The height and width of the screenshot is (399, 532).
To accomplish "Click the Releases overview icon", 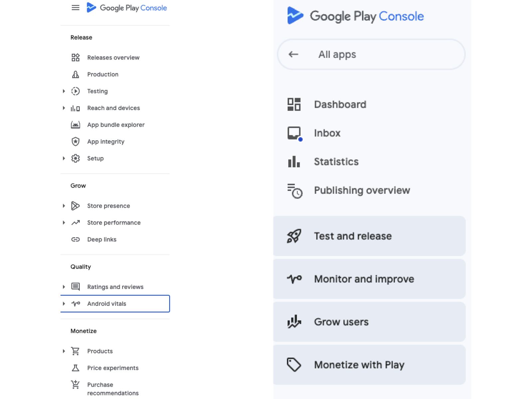I will (75, 58).
